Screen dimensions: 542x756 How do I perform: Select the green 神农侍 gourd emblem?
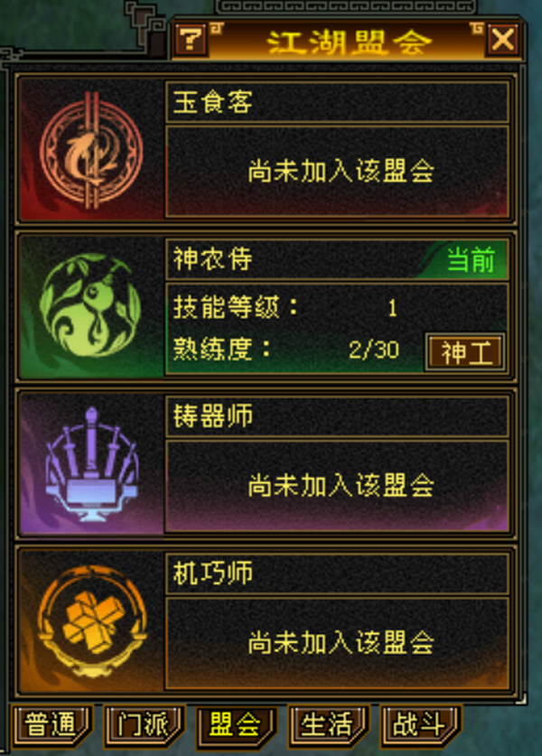[x=90, y=305]
